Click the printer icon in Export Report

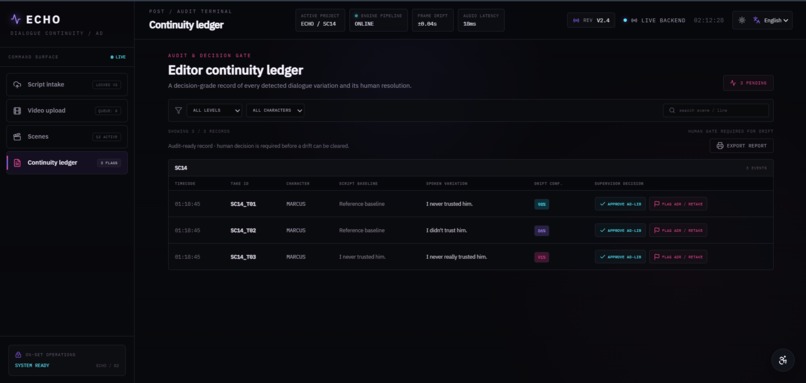pyautogui.click(x=720, y=146)
